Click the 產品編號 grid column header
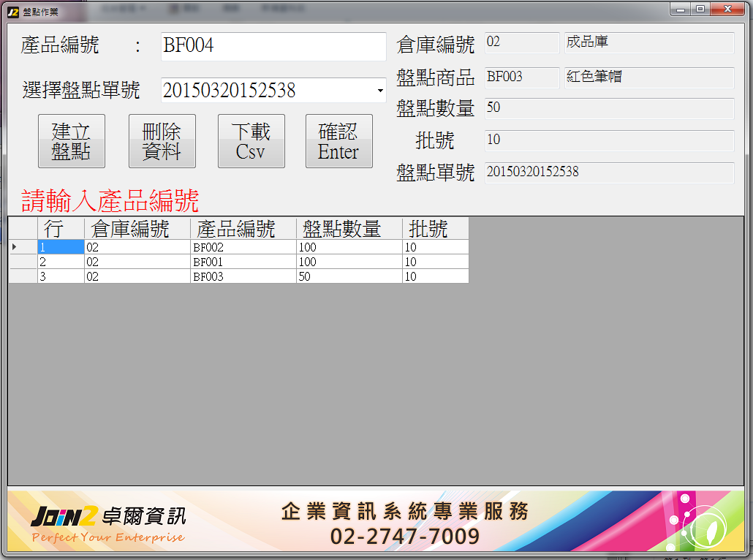 point(243,229)
